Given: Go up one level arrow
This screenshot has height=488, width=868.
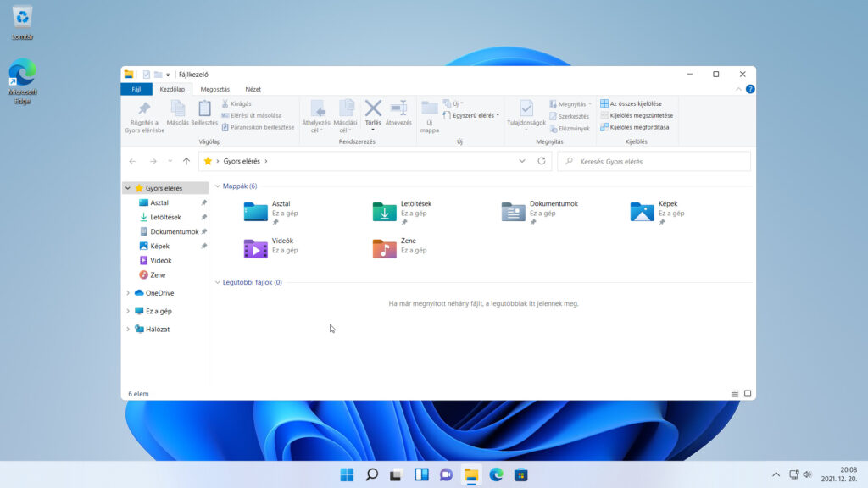Looking at the screenshot, I should click(186, 162).
